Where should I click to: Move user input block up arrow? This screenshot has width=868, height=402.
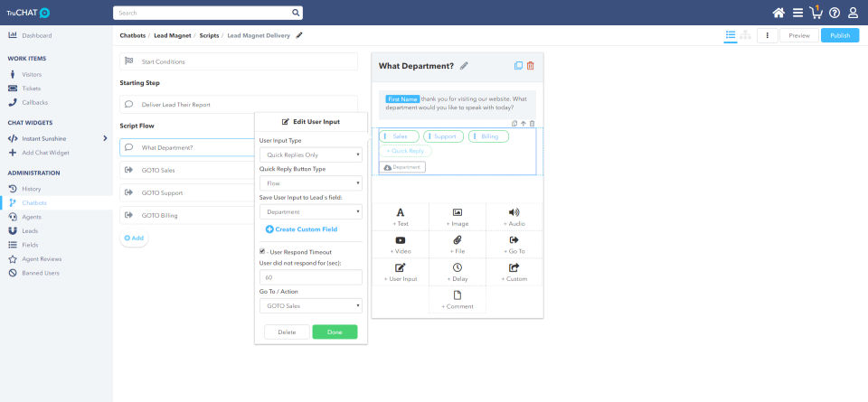coord(524,123)
